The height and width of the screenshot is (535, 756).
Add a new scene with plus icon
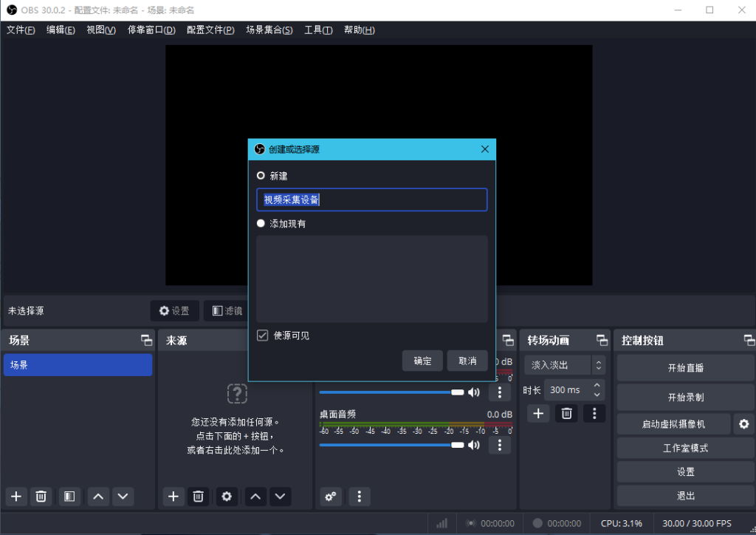click(16, 497)
